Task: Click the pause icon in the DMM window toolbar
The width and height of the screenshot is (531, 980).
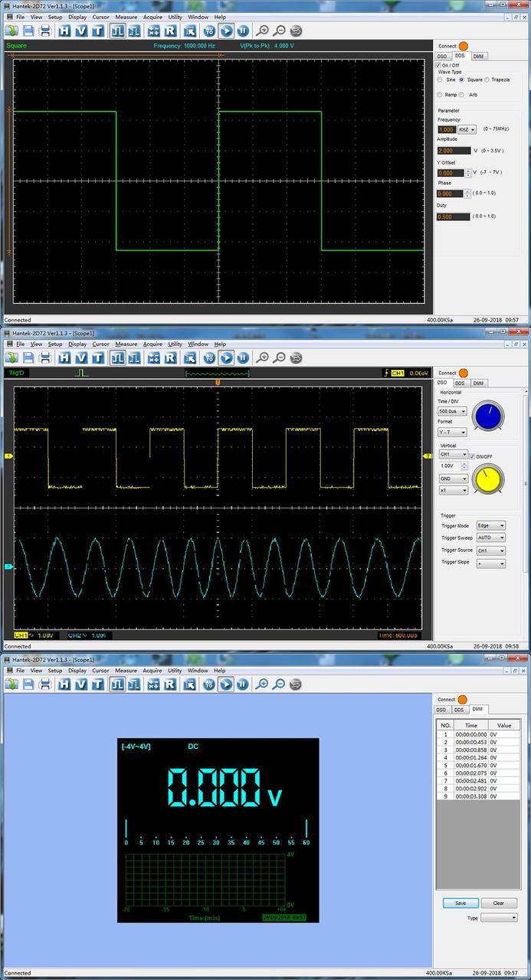Action: [242, 684]
